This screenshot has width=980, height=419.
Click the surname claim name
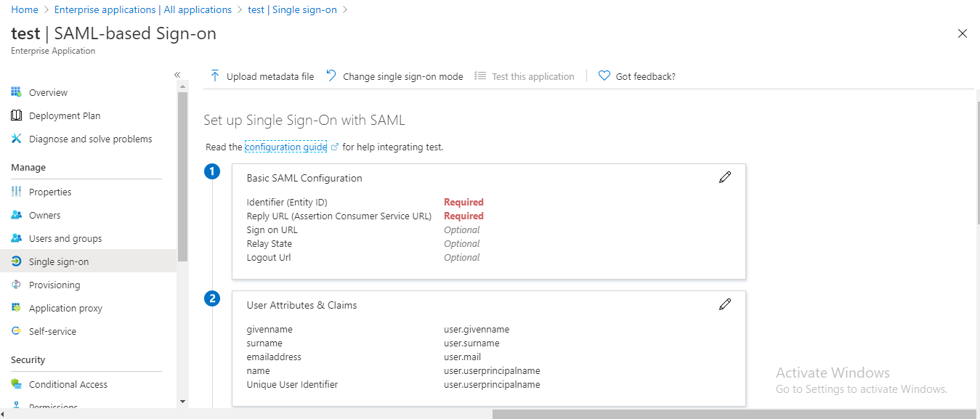tap(264, 343)
